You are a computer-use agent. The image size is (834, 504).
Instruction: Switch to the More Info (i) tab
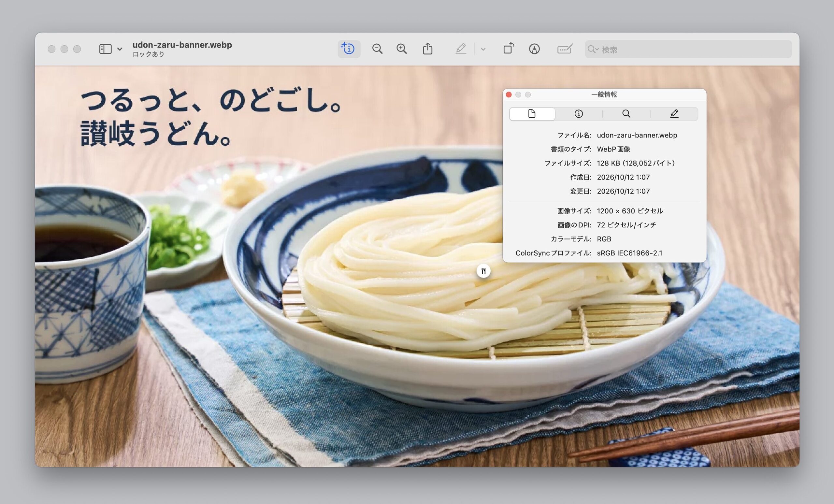tap(579, 114)
